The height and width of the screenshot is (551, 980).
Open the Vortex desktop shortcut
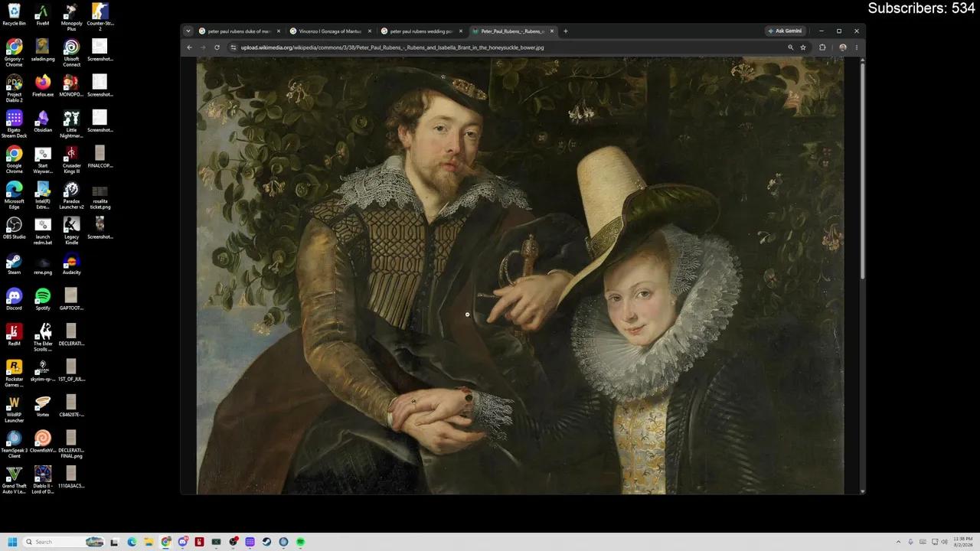[43, 406]
